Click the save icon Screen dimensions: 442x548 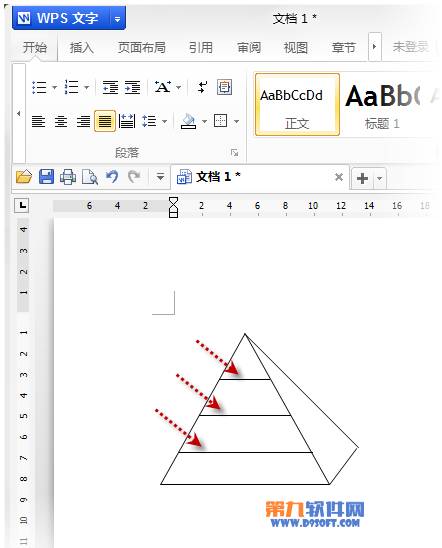point(46,177)
